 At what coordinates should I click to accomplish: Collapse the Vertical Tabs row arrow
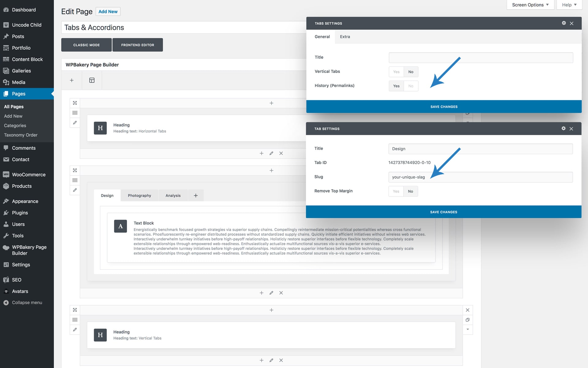pos(468,329)
